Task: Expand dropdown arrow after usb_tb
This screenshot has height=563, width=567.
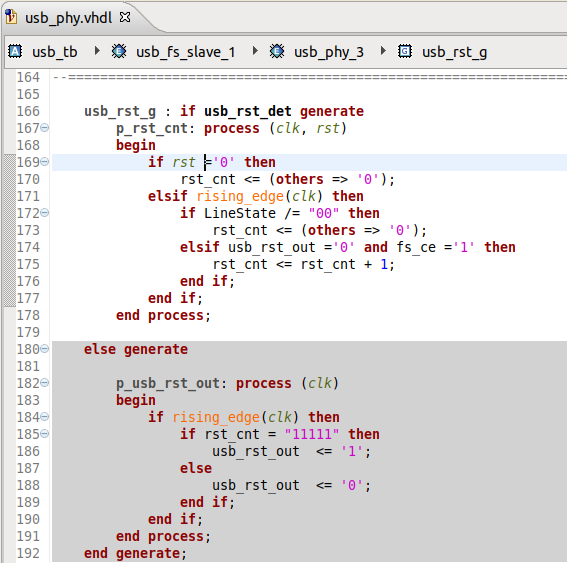Action: coord(97,51)
